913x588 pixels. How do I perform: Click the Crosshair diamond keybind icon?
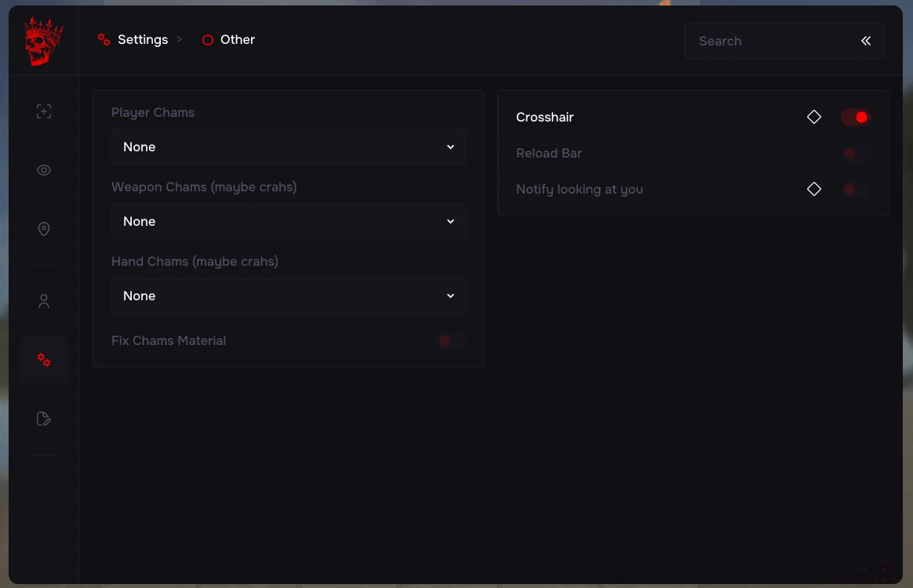pyautogui.click(x=814, y=117)
